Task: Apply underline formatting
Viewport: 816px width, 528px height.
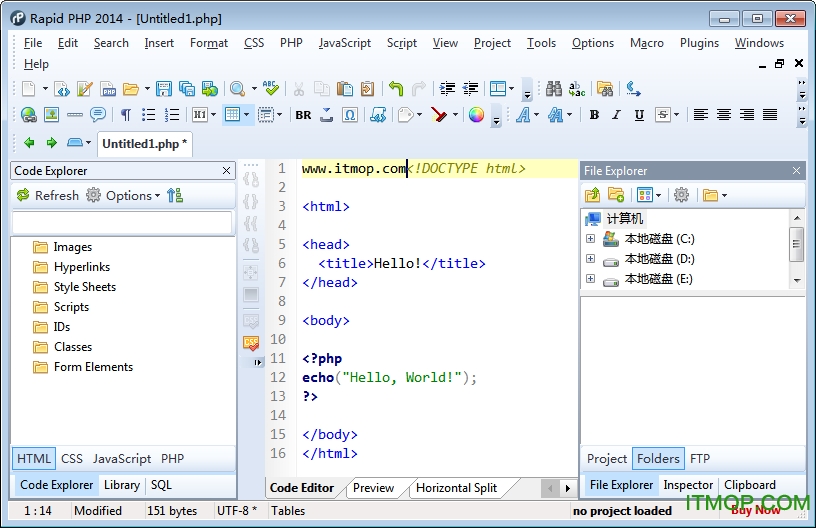Action: pos(640,115)
